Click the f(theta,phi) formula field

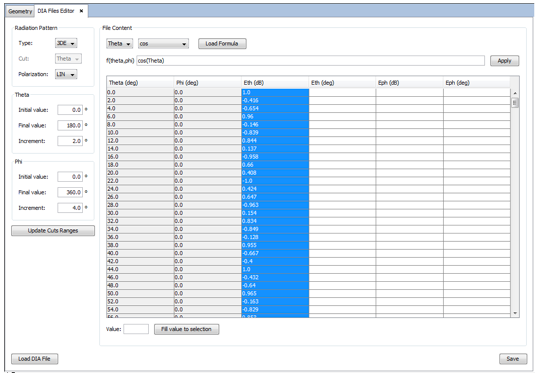click(310, 61)
